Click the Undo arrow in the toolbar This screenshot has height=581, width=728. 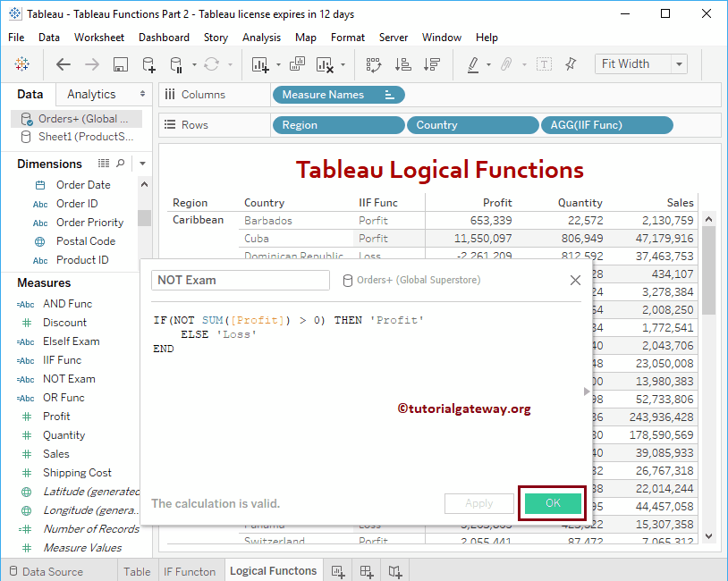[63, 63]
